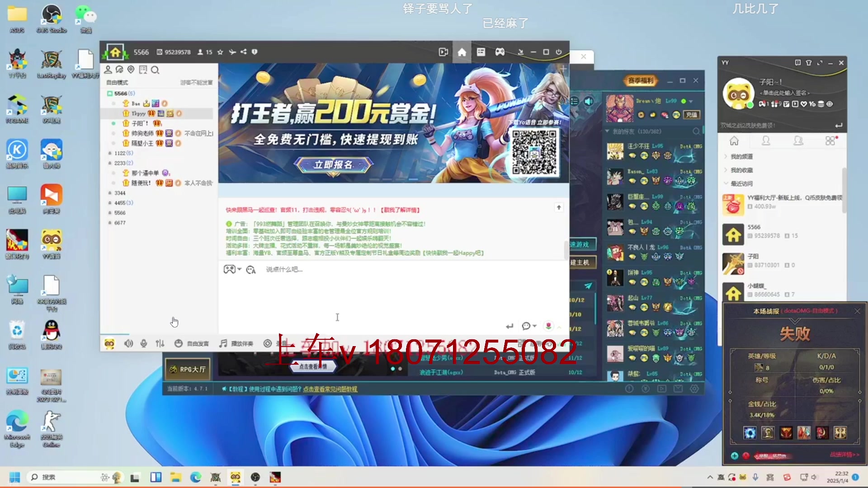Switch to apps grid tab in YY main window
The height and width of the screenshot is (488, 868).
830,141
